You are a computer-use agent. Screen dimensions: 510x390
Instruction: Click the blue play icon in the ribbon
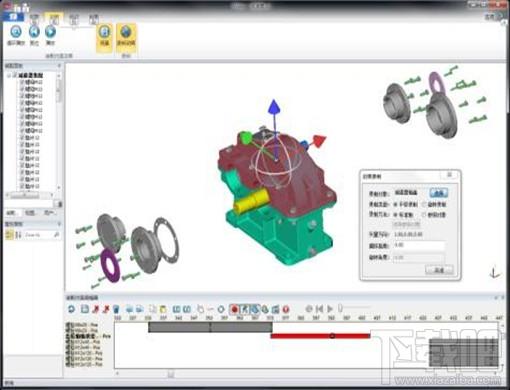pyautogui.click(x=50, y=32)
